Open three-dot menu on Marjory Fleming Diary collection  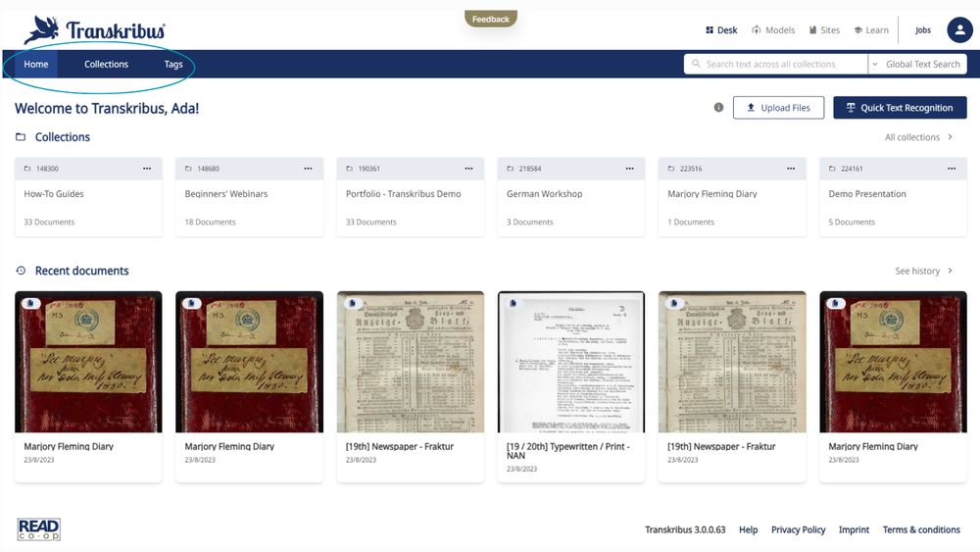click(791, 169)
